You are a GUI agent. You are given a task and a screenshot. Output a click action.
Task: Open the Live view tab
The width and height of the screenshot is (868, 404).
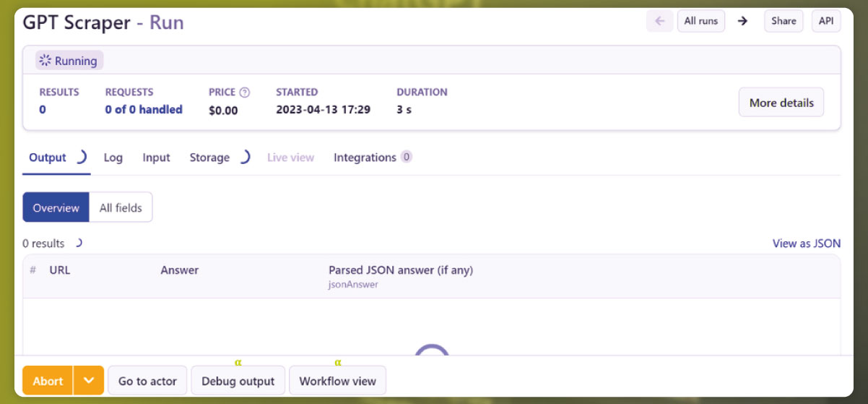(x=291, y=158)
